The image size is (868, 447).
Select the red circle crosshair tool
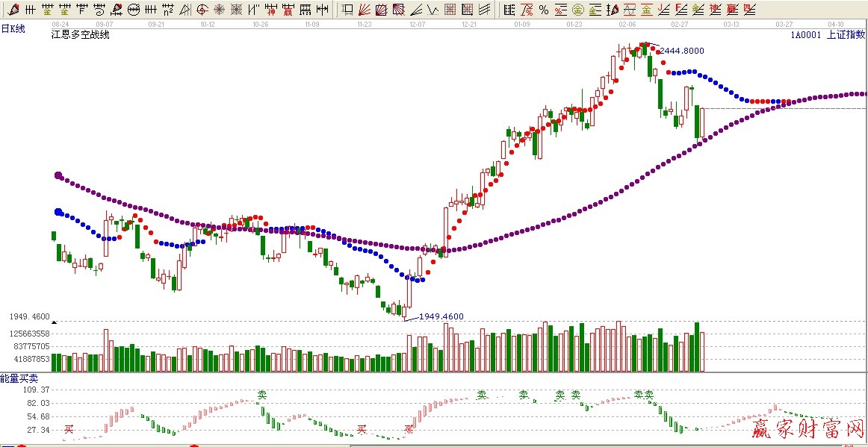tap(202, 10)
